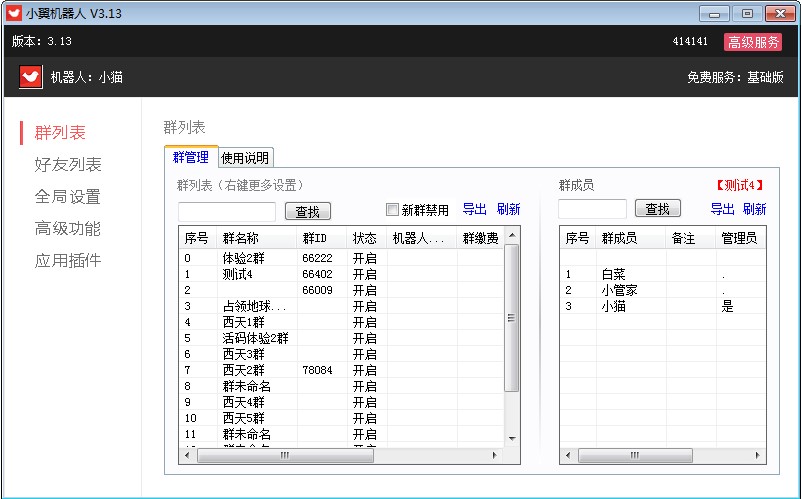Open 好友列表 in the sidebar
The image size is (802, 499).
pyautogui.click(x=68, y=165)
